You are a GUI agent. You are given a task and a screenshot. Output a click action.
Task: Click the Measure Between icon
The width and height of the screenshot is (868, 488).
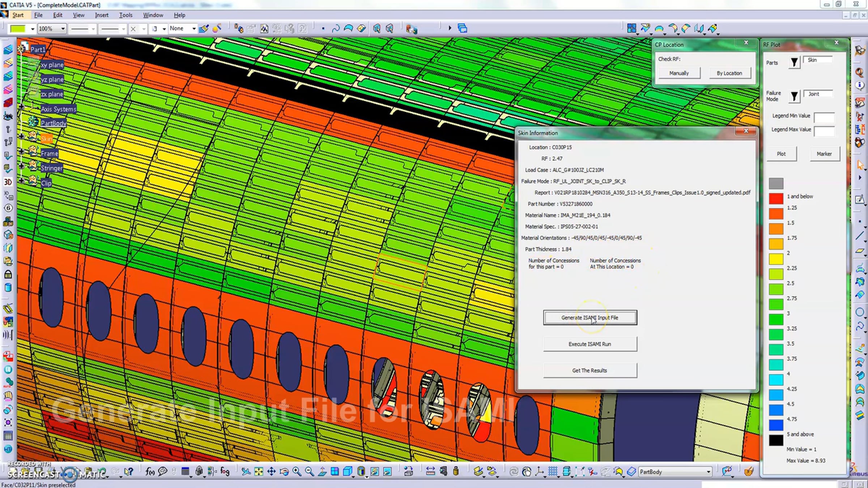click(x=430, y=471)
